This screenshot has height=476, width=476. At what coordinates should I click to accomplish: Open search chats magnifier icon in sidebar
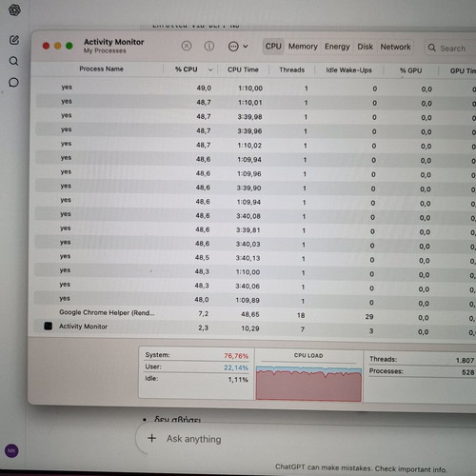tap(13, 61)
